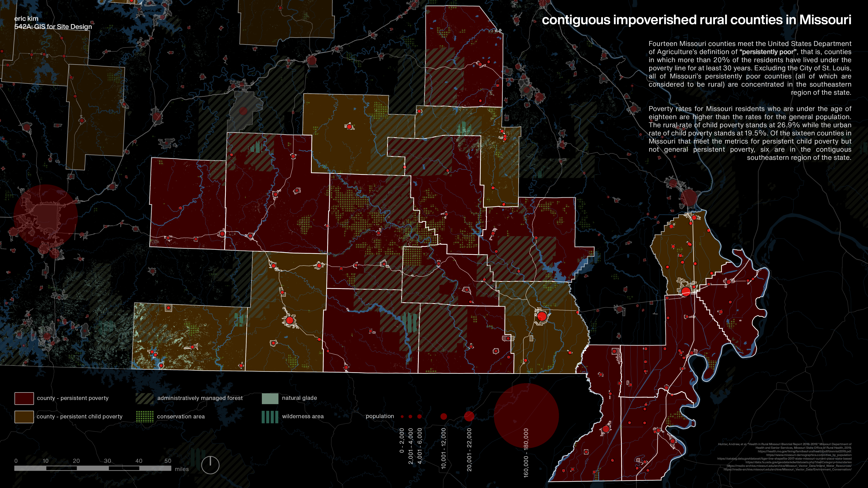Click the persistent poverty dark red swatch

(24, 398)
